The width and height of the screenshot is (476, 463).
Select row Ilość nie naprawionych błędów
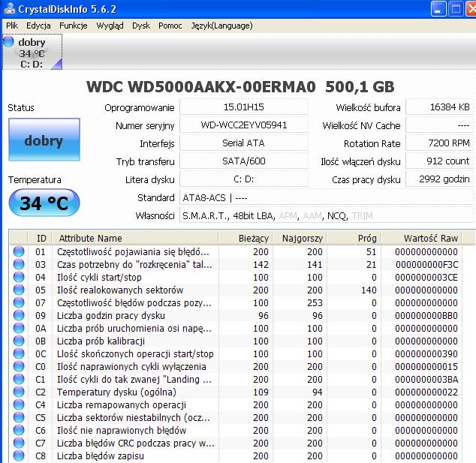[236, 430]
